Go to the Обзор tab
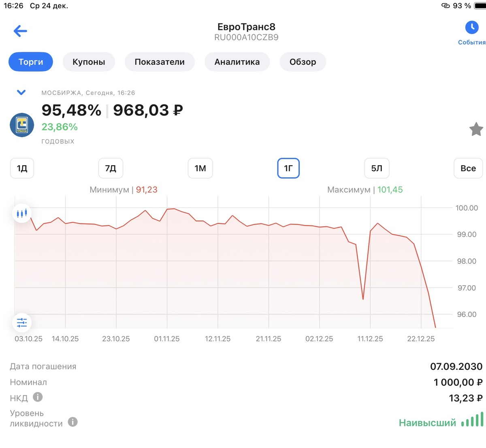The image size is (486, 448). coord(303,62)
